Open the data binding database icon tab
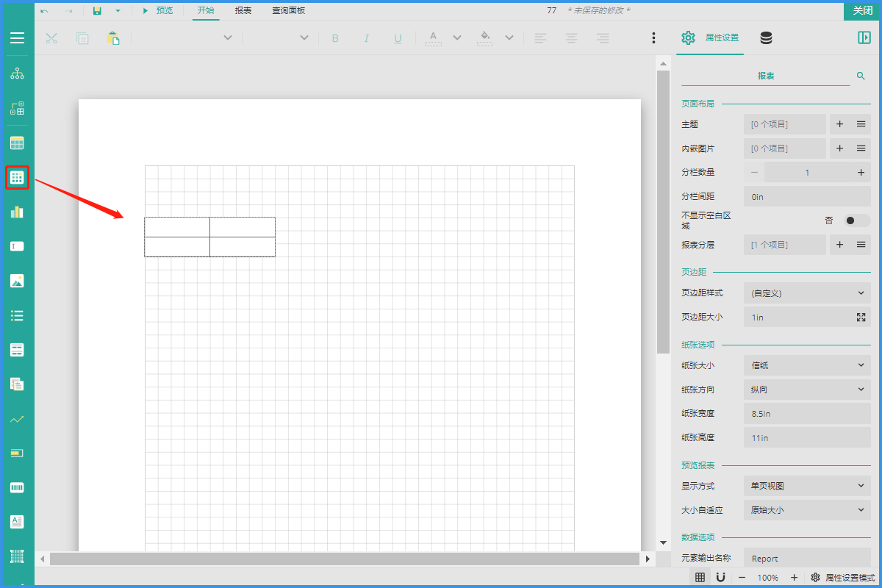Image resolution: width=882 pixels, height=588 pixels. pos(766,38)
